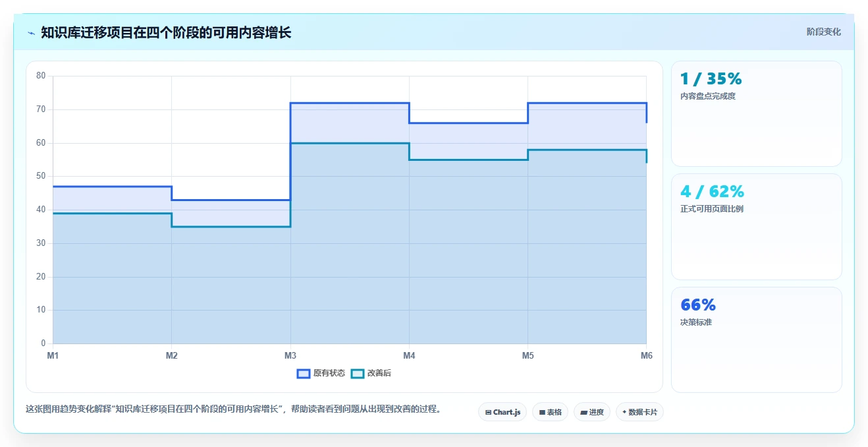The image size is (868, 447).
Task: Click the 80 y-axis tick label
Action: [41, 76]
